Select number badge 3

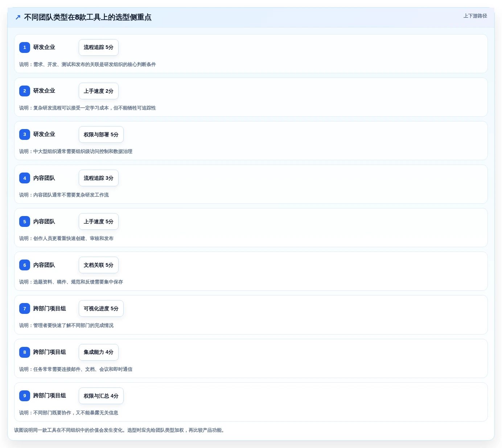(x=25, y=134)
